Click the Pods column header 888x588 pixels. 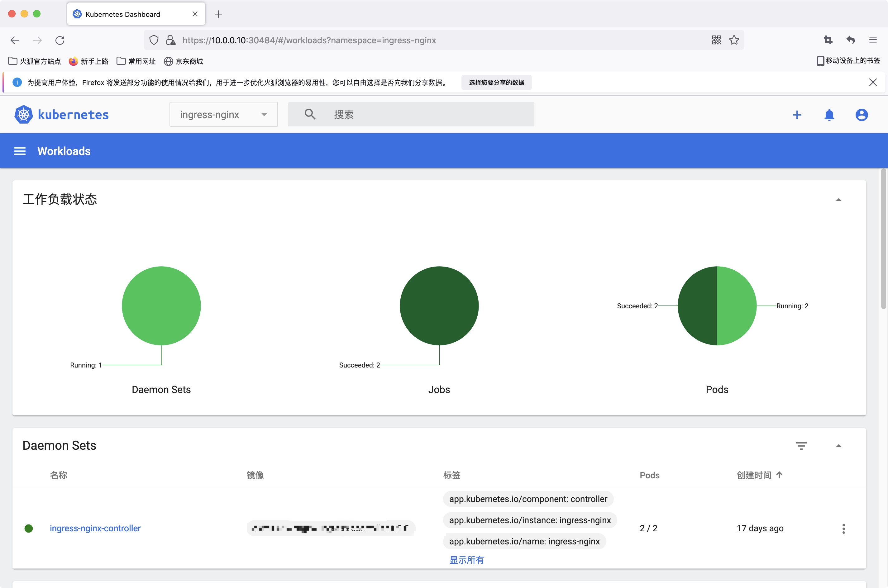(x=649, y=475)
